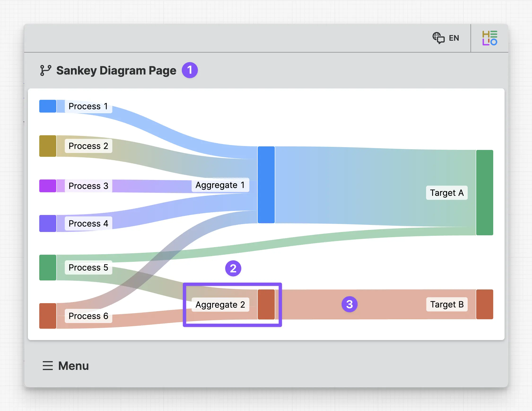Click the Process 3 label
This screenshot has height=411, width=532.
pyautogui.click(x=88, y=186)
